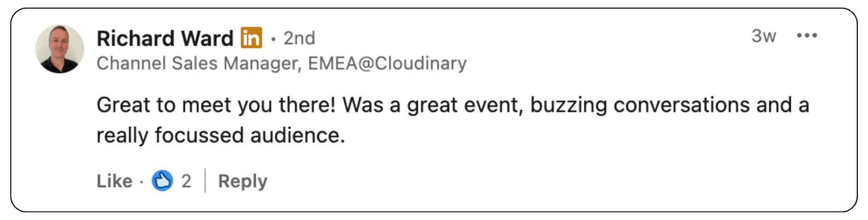
Task: Click the blue thumbs-up reaction icon
Action: pos(163,181)
